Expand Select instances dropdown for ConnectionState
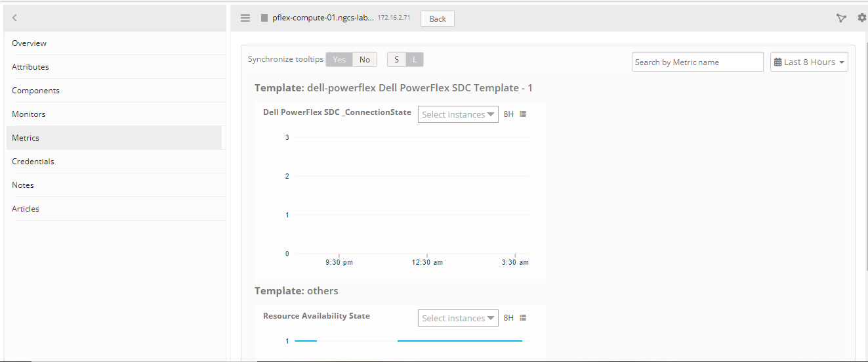 tap(458, 114)
